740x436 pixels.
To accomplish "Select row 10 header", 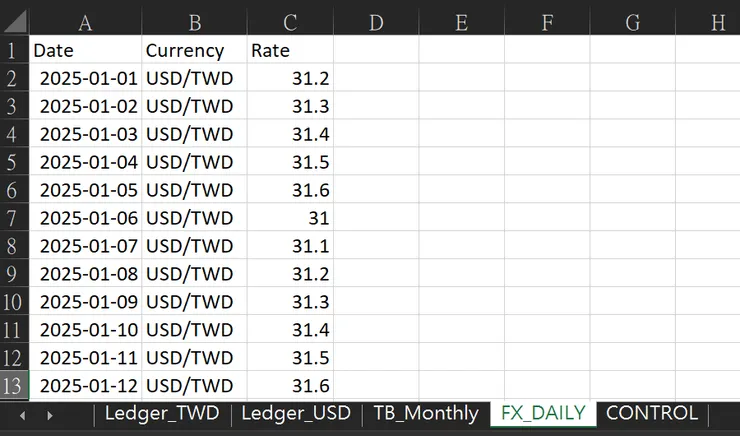I will click(14, 301).
